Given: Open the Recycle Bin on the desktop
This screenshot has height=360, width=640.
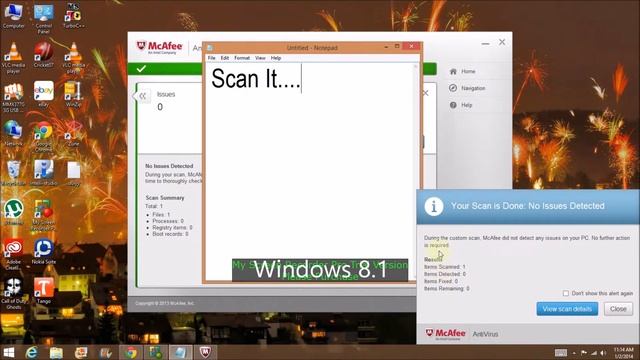Looking at the screenshot, I should [x=13, y=173].
